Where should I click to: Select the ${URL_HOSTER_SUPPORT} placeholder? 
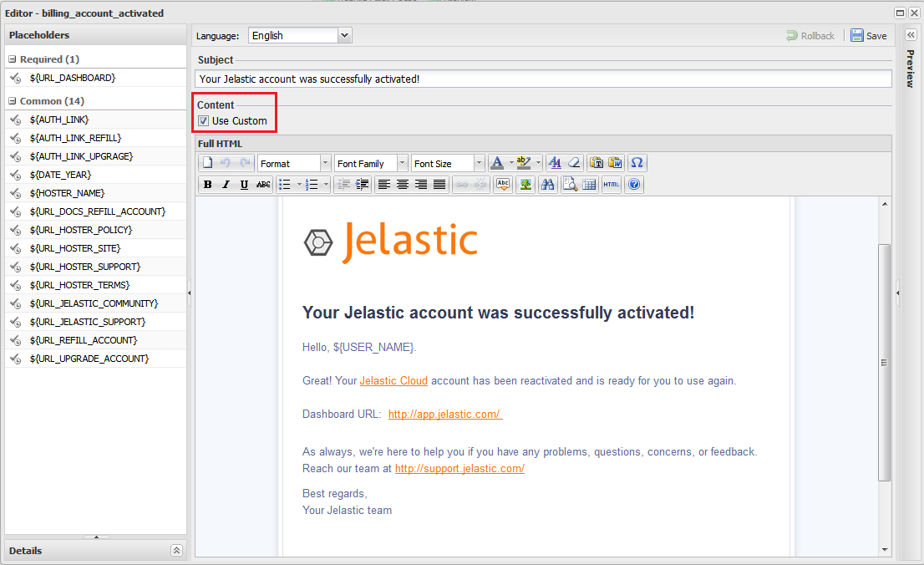point(95,267)
